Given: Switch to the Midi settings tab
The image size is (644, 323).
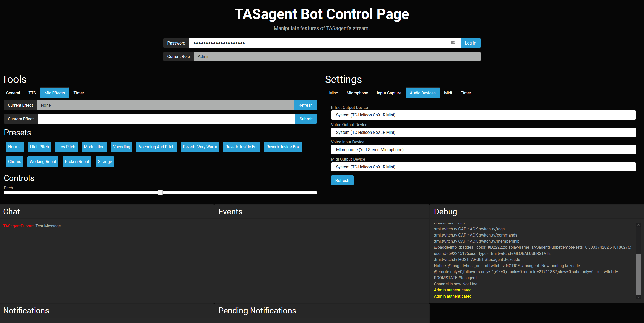Looking at the screenshot, I should click(448, 93).
